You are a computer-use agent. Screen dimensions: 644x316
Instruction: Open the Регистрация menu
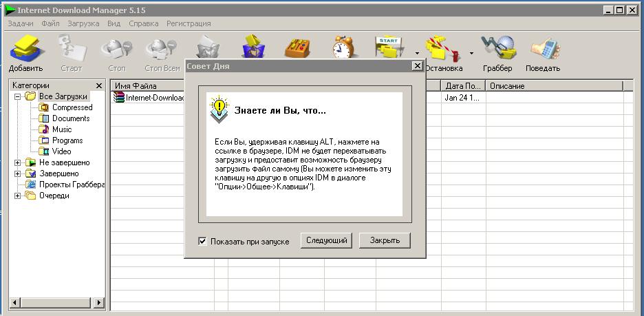pyautogui.click(x=189, y=23)
